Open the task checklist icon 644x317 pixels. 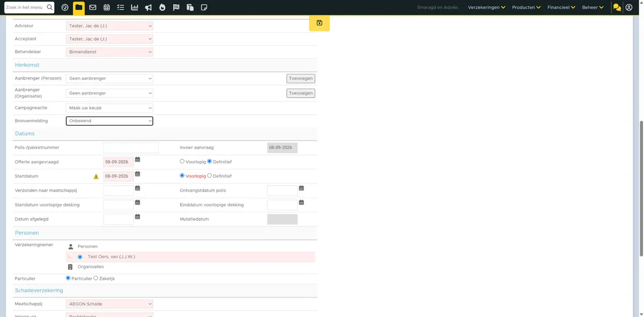point(121,8)
